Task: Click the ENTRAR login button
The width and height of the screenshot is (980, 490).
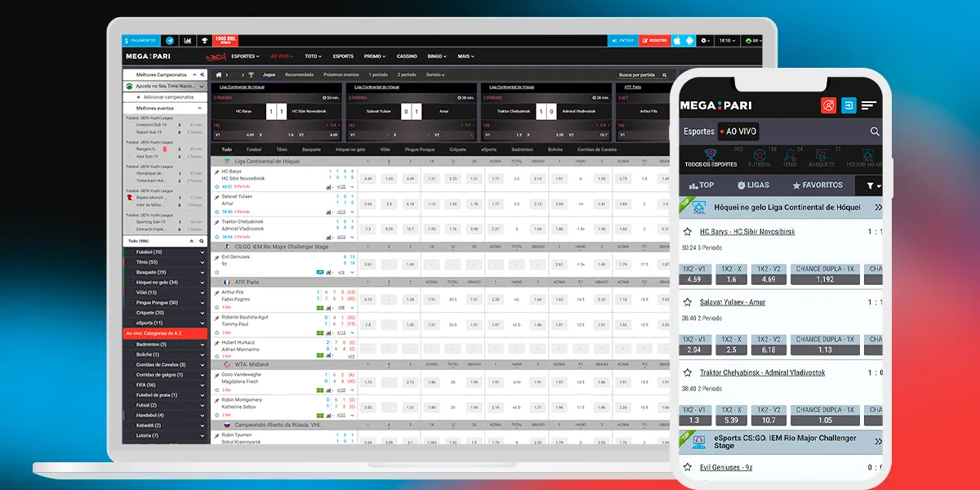Action: (x=622, y=40)
